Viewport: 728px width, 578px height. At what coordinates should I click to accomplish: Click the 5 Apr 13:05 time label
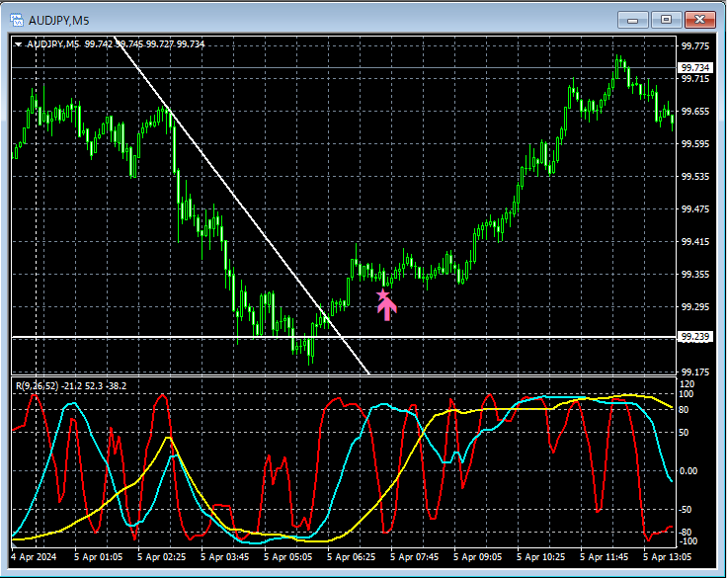667,556
